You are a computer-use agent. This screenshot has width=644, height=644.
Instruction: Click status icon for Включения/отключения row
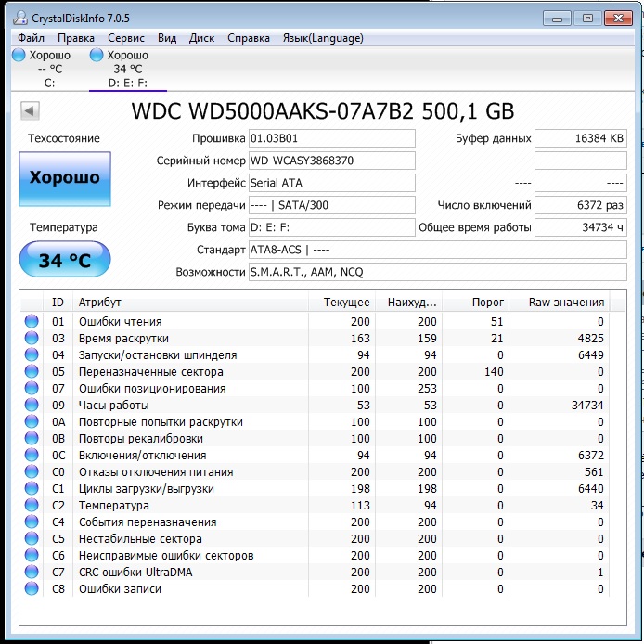pyautogui.click(x=32, y=455)
